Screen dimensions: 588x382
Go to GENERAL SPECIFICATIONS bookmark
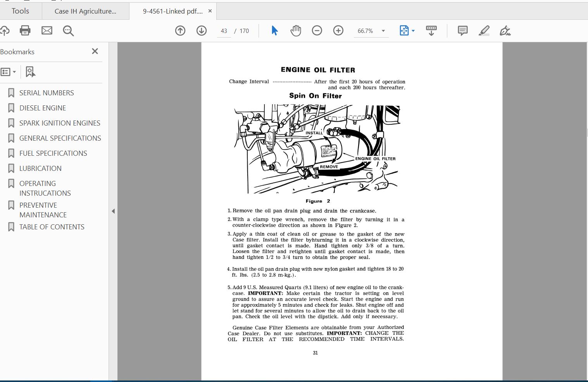pos(60,138)
